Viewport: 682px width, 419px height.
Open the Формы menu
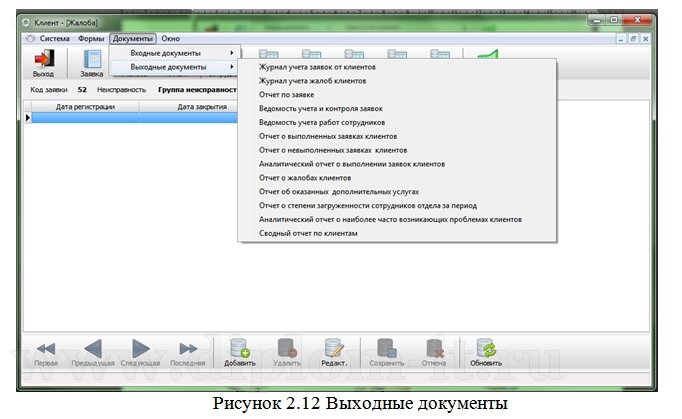[91, 38]
